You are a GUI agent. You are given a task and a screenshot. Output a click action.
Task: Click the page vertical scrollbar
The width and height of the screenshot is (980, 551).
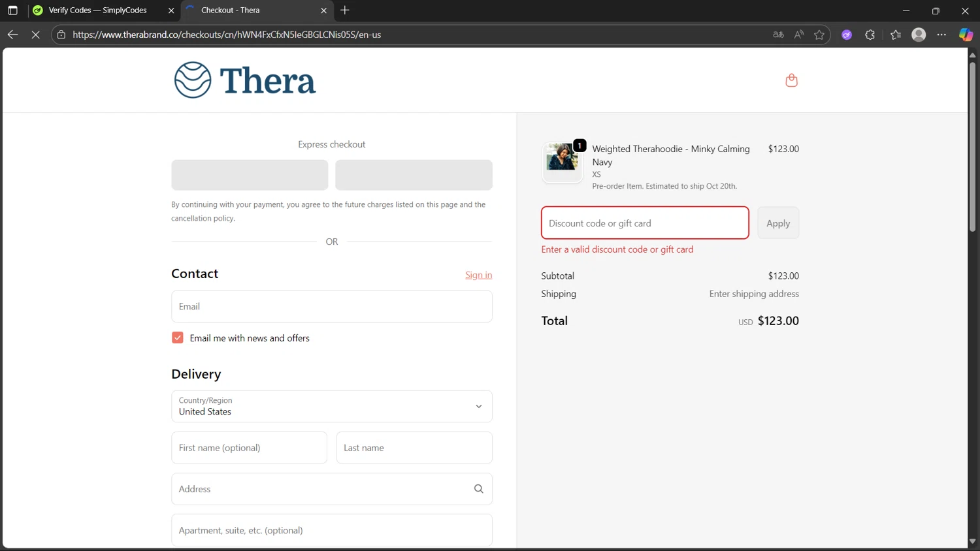click(972, 146)
